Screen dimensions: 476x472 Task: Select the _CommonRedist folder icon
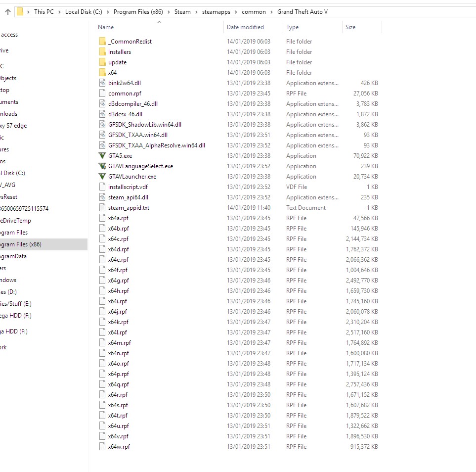click(x=103, y=42)
